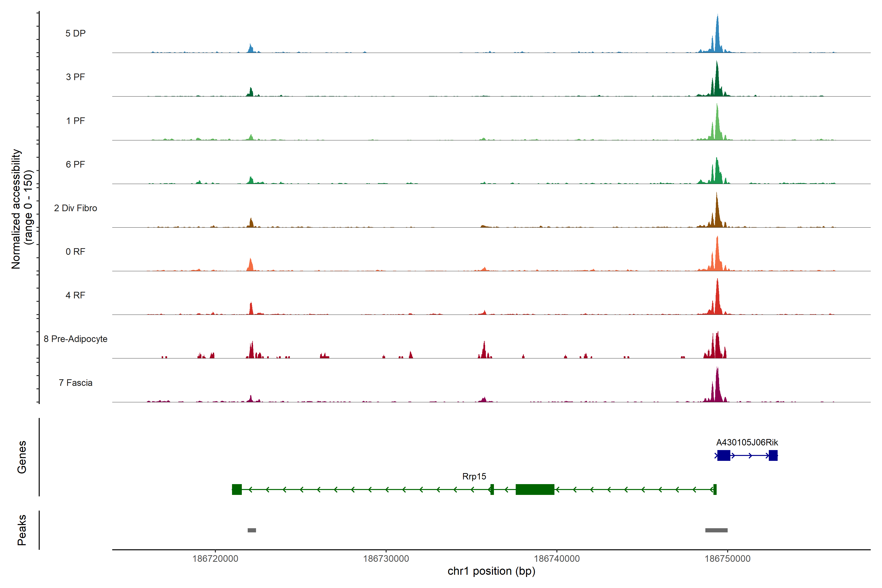882x588 pixels.
Task: Click the 7 Fascia track label
Action: click(75, 382)
